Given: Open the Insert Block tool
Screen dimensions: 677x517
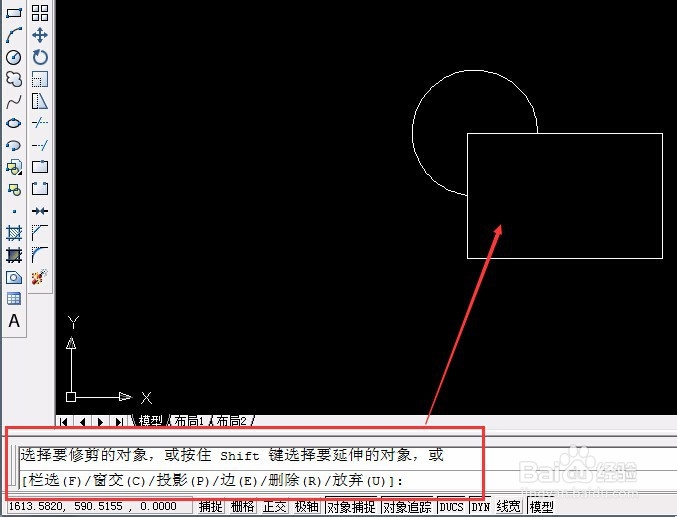Looking at the screenshot, I should [14, 167].
